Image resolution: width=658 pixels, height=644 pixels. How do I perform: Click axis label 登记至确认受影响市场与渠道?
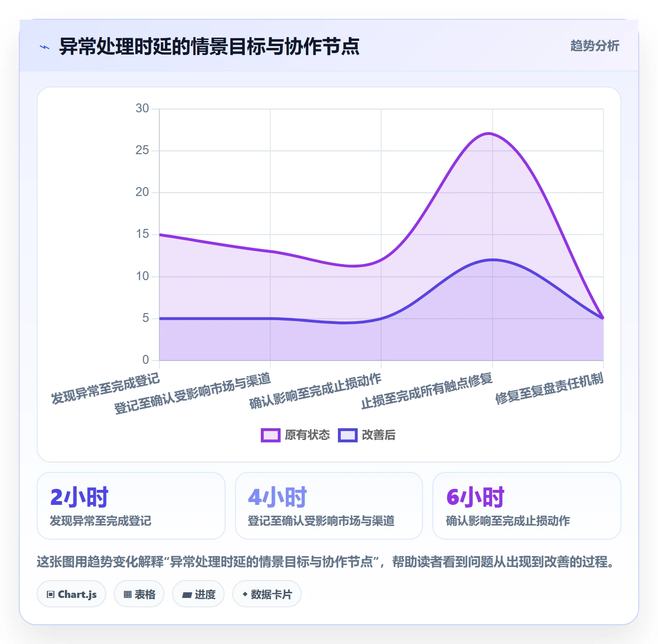pos(192,393)
